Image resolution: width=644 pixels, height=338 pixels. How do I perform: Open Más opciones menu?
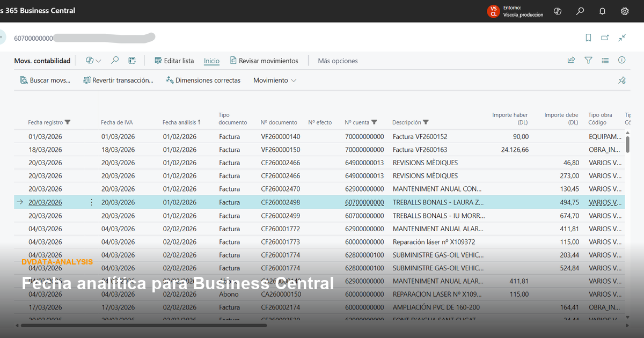[338, 61]
